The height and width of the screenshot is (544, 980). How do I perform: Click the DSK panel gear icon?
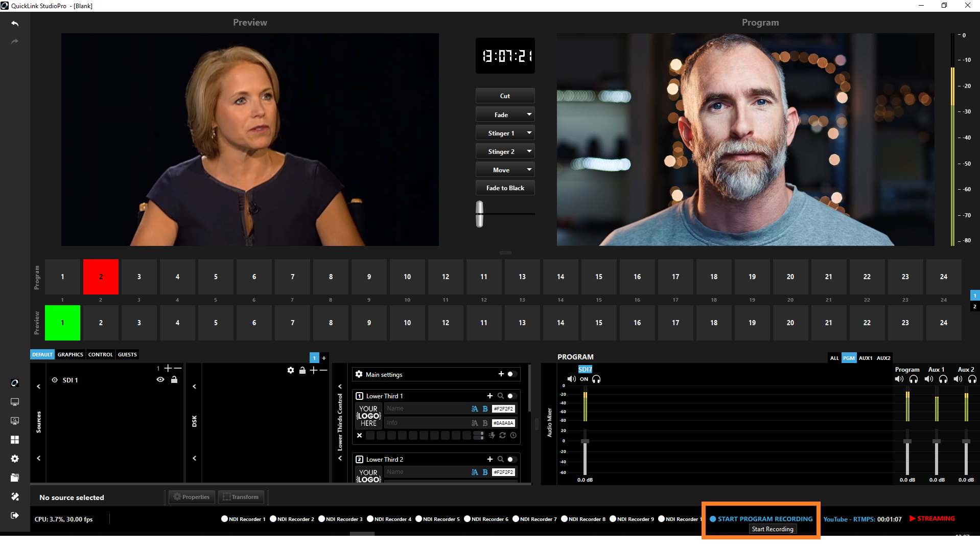[x=291, y=370]
